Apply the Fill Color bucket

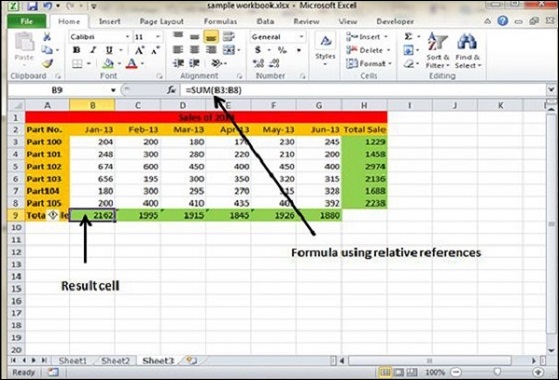(x=108, y=64)
